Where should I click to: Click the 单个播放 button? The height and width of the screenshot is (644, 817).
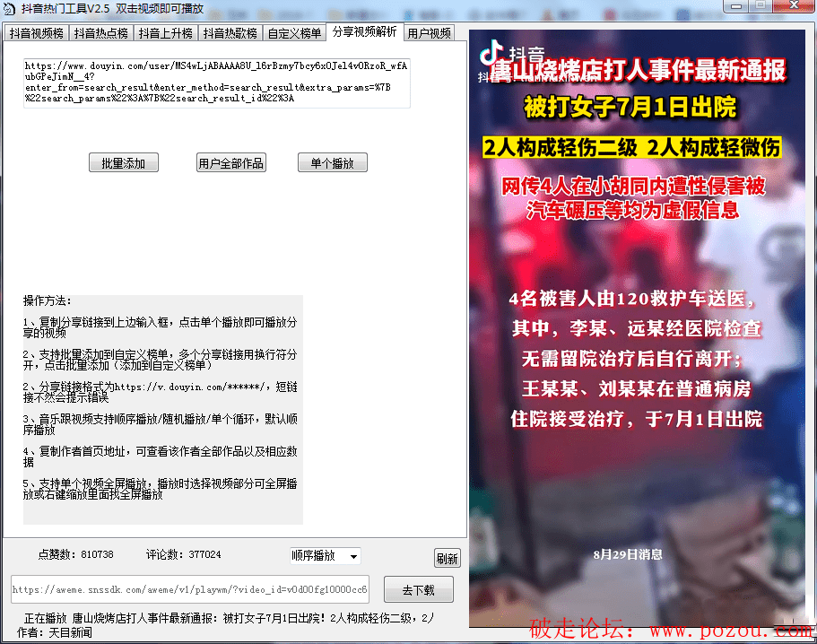(333, 162)
